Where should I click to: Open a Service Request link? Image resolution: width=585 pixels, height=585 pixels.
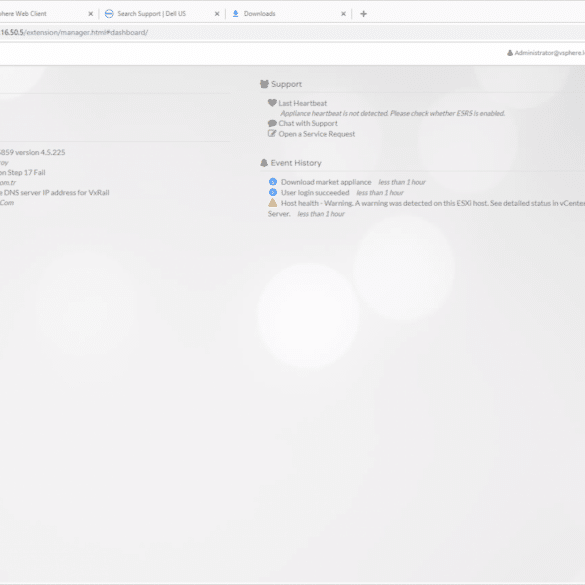pos(317,134)
